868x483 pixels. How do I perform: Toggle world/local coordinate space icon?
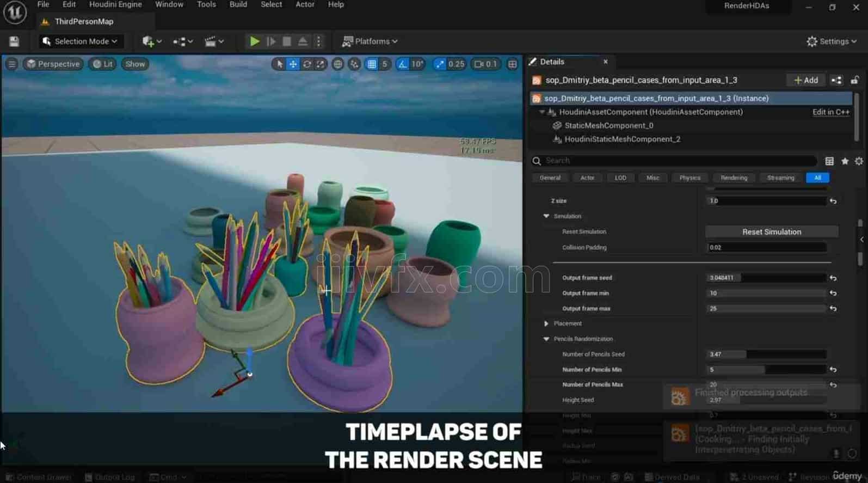pyautogui.click(x=338, y=64)
